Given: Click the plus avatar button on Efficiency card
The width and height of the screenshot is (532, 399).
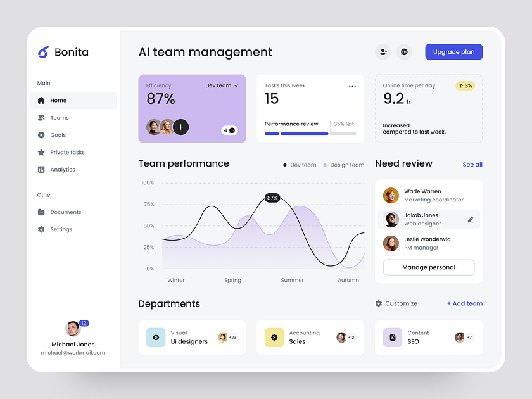Looking at the screenshot, I should 180,127.
